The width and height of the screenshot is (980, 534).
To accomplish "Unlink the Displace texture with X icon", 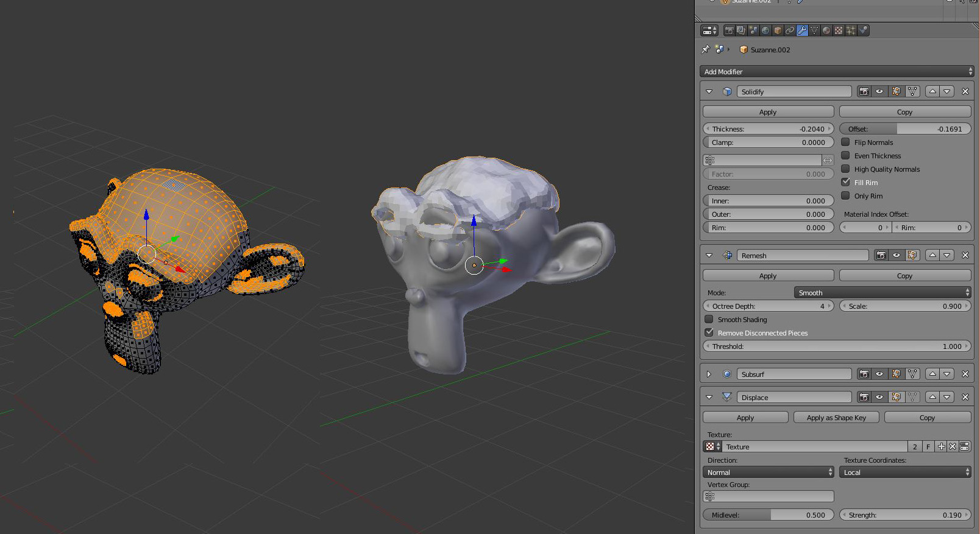I will (953, 446).
